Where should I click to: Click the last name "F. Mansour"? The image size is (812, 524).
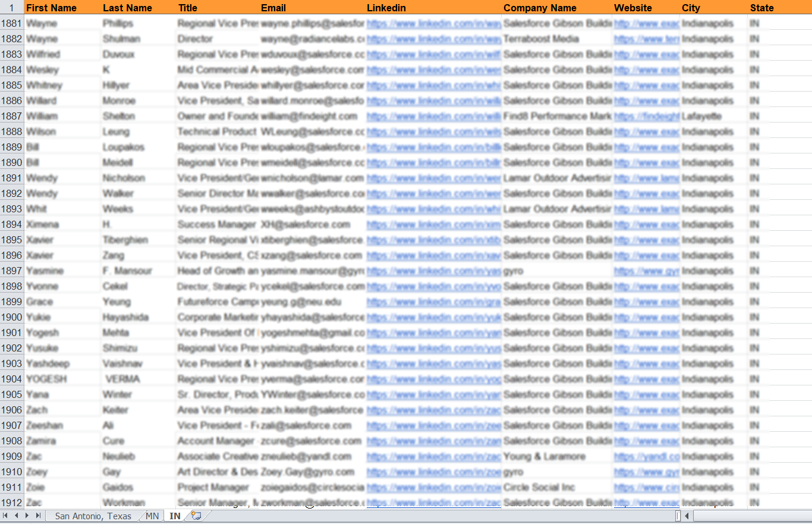click(x=127, y=271)
